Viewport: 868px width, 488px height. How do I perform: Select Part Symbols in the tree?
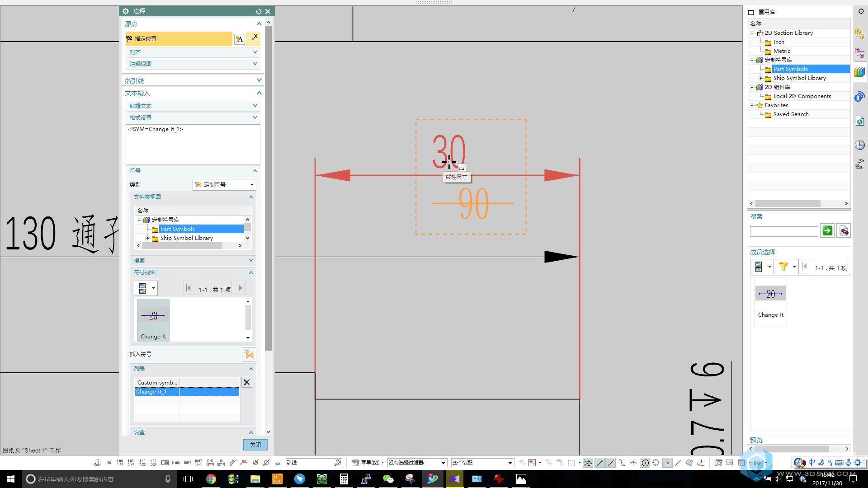[791, 69]
